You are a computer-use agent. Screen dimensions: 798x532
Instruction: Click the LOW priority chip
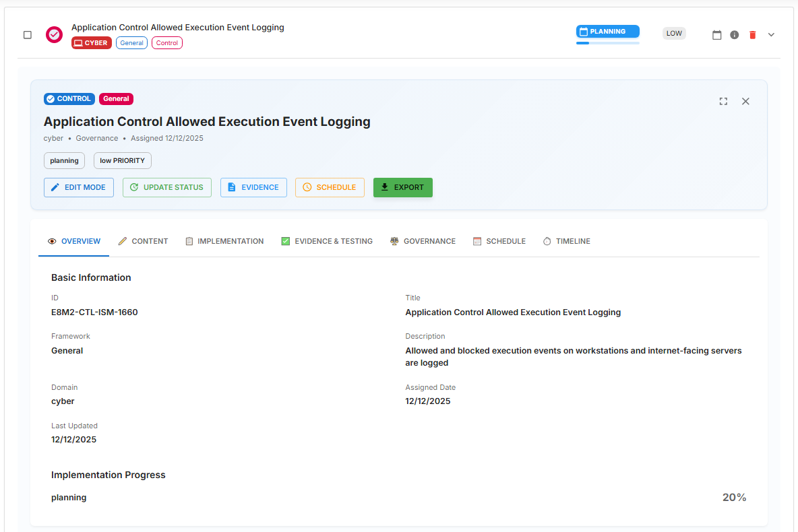[674, 33]
